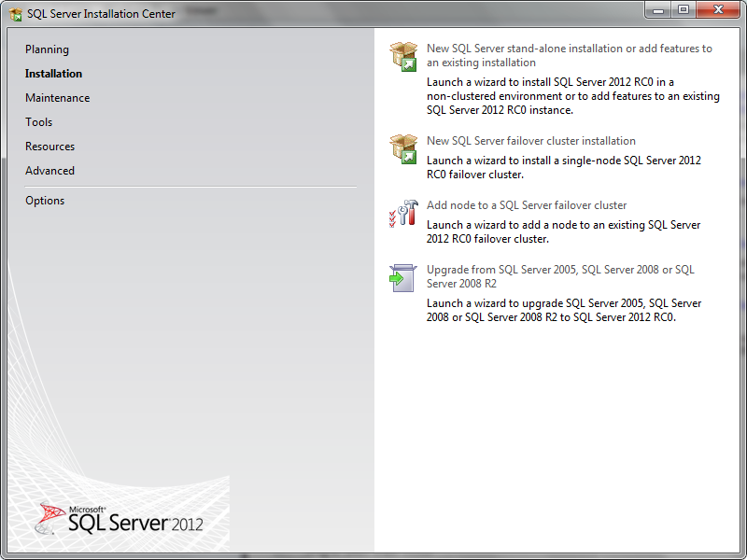This screenshot has width=747, height=560.
Task: Click Upgrade from SQL Server 2005 link
Action: point(560,276)
